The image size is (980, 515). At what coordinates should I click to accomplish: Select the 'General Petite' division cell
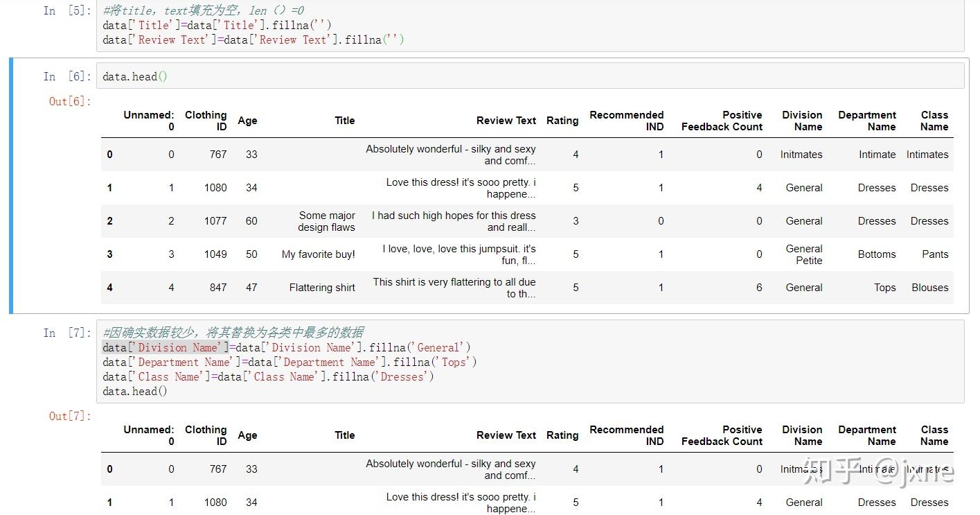[804, 254]
